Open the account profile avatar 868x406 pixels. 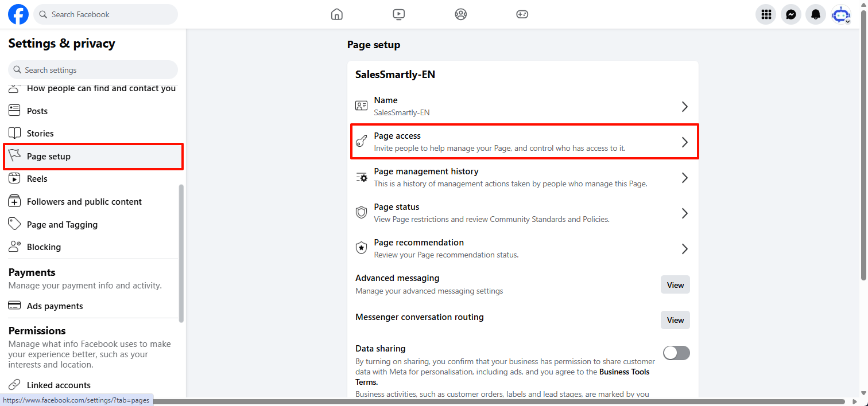841,14
